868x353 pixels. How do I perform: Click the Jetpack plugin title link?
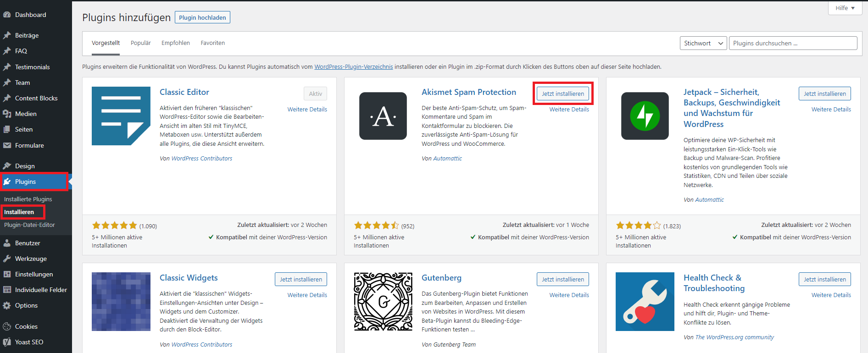732,108
